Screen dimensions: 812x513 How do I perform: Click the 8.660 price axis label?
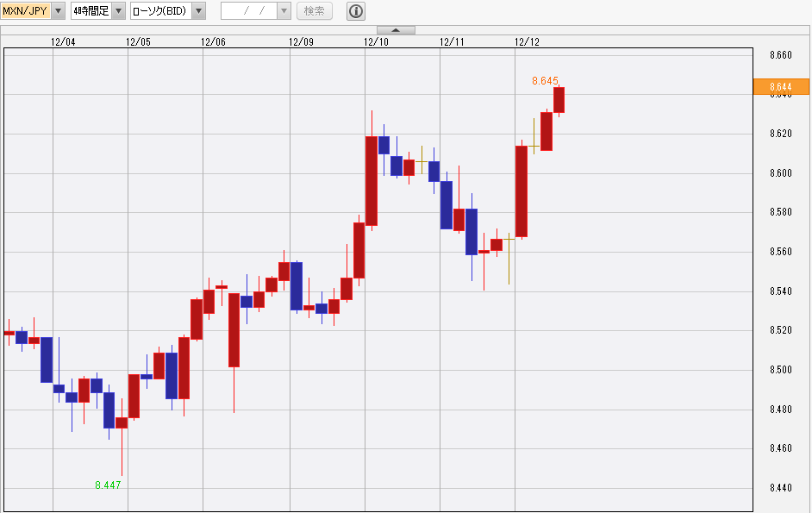coord(780,55)
